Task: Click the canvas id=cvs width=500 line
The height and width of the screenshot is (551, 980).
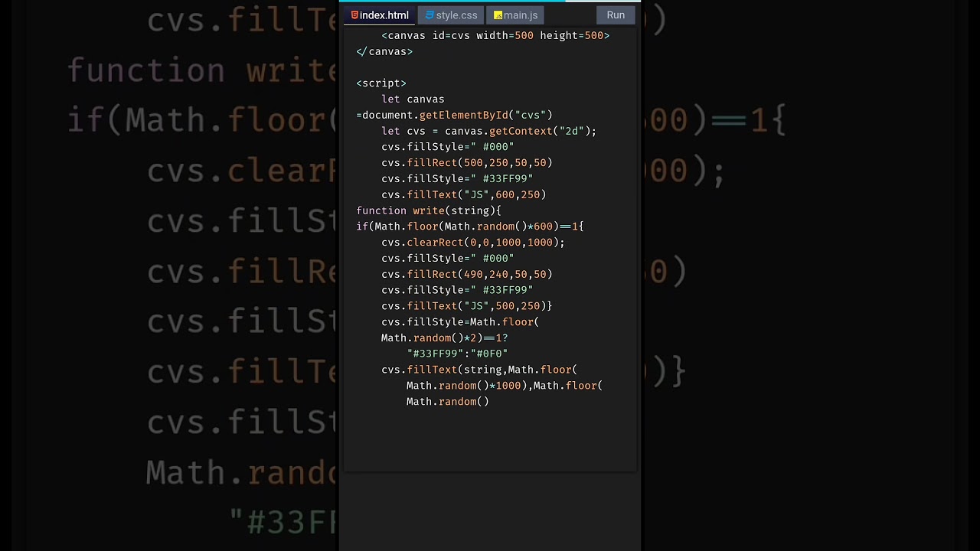Action: pyautogui.click(x=495, y=35)
